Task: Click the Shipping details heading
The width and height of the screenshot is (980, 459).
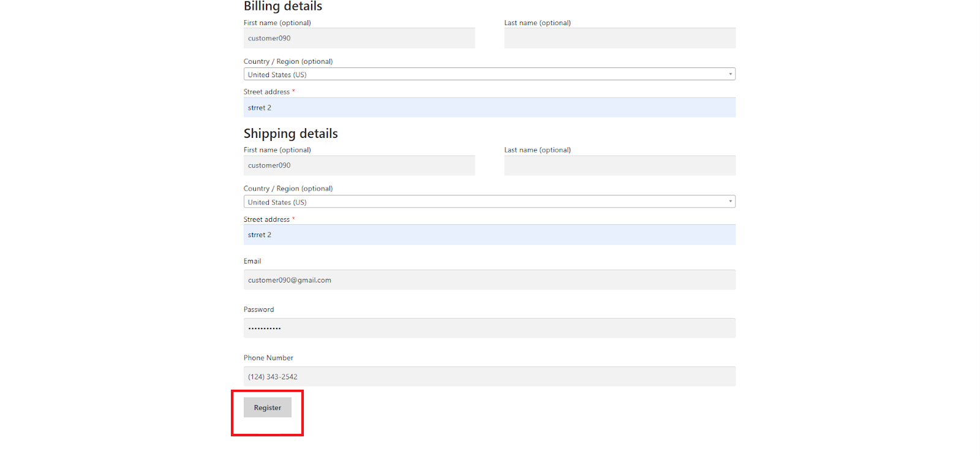Action: pyautogui.click(x=290, y=134)
